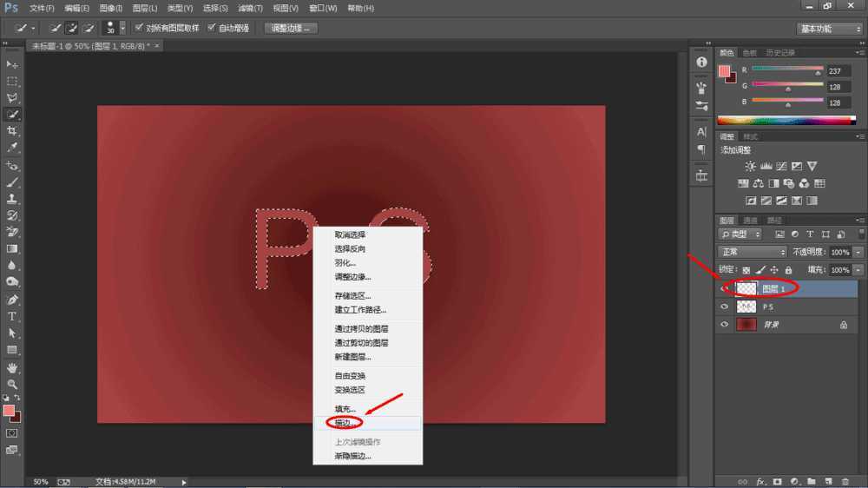Open the blend mode 正常 dropdown
868x488 pixels.
coord(752,252)
